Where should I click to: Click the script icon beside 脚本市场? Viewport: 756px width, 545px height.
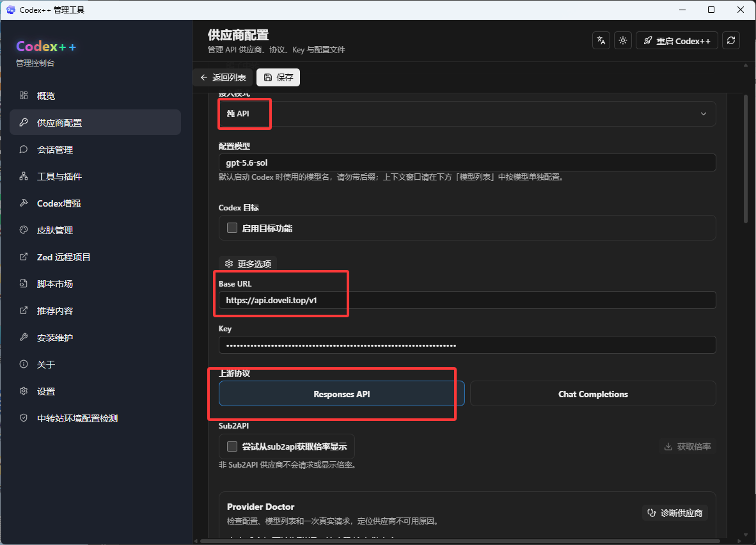coord(24,283)
